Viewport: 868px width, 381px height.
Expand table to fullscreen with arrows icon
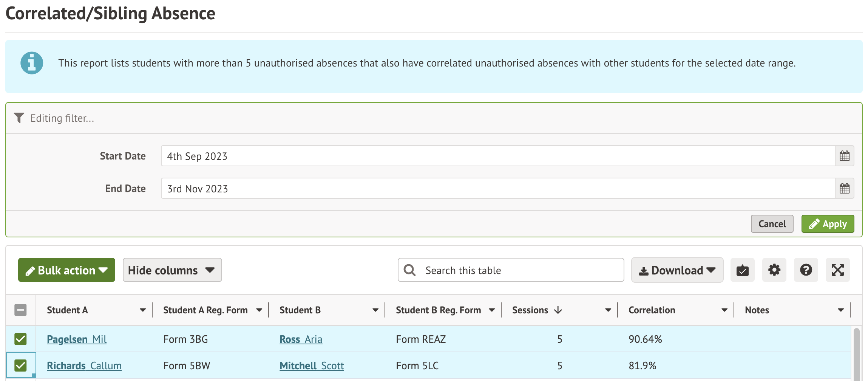pos(837,270)
